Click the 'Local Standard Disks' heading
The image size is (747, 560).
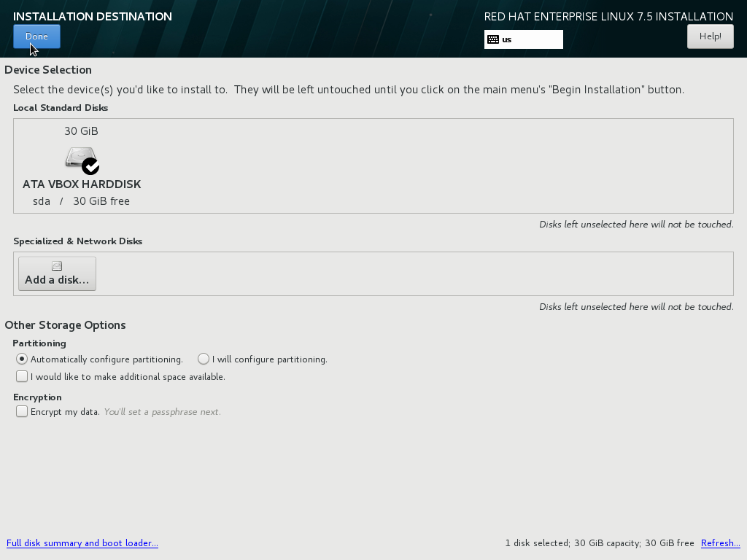(x=61, y=108)
